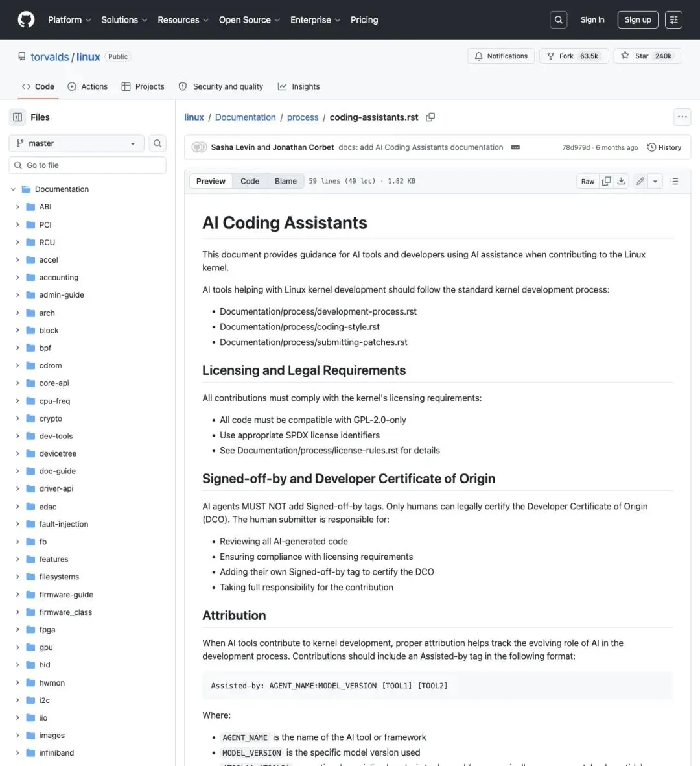Go to Pricing page
Image resolution: width=700 pixels, height=766 pixels.
click(x=364, y=19)
